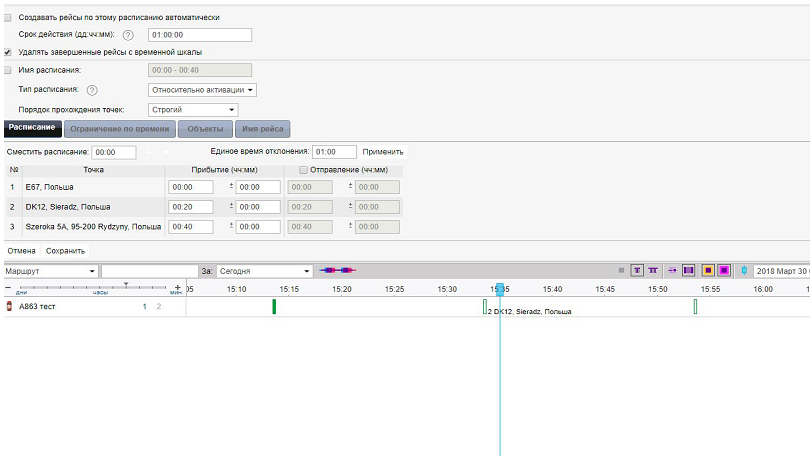Open the Сегодня period dropdown

[x=264, y=271]
